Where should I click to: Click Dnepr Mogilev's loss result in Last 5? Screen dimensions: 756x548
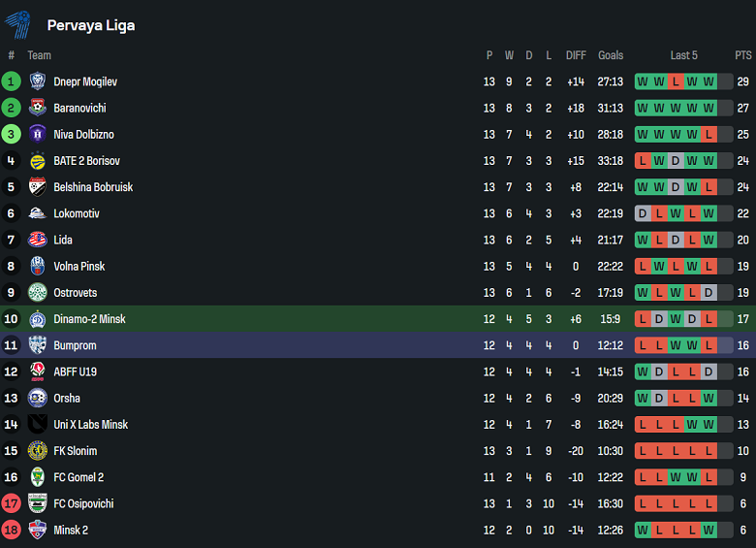click(x=676, y=81)
